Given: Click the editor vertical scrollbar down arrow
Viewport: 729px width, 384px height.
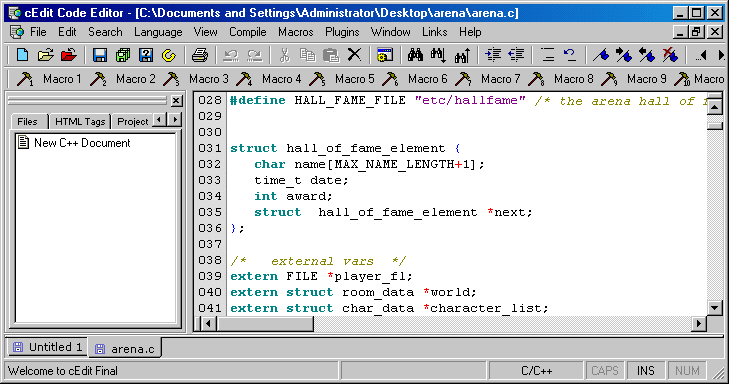Looking at the screenshot, I should click(x=715, y=307).
